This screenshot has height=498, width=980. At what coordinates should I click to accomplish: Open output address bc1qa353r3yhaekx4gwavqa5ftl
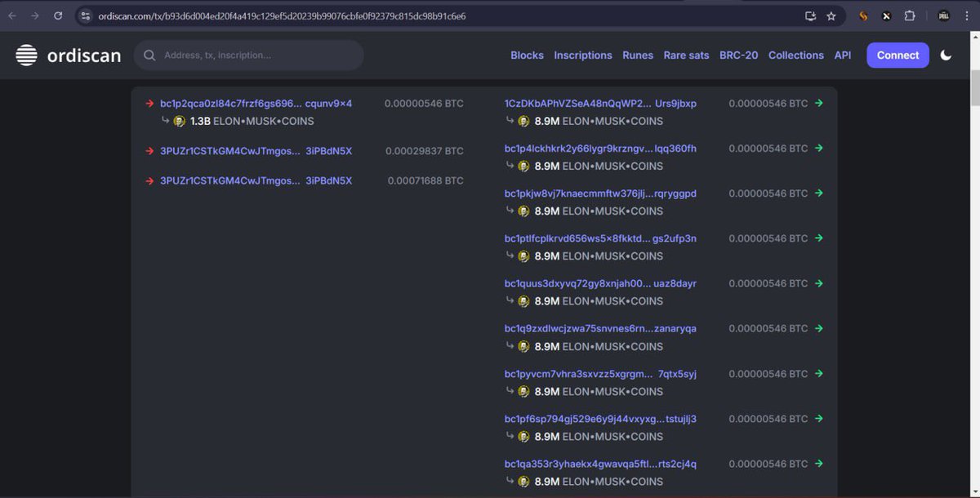pyautogui.click(x=600, y=464)
